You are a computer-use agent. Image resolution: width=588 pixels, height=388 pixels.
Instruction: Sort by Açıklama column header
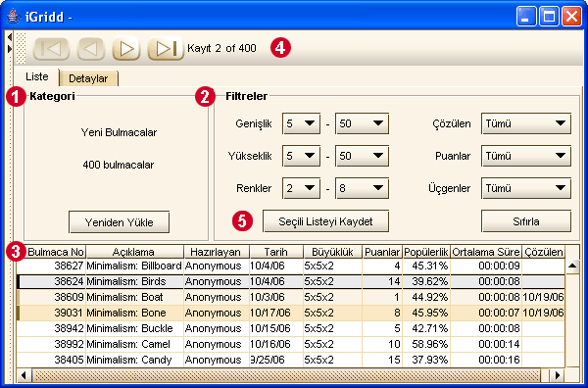point(134,252)
